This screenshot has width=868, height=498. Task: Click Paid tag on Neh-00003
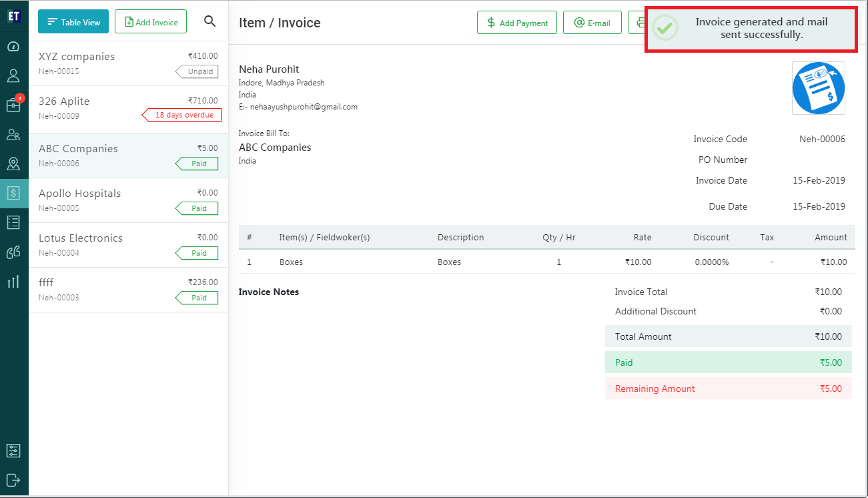[197, 298]
